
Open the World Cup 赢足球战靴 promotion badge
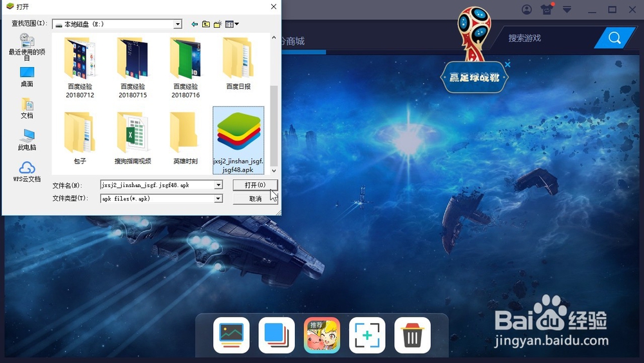pos(475,77)
